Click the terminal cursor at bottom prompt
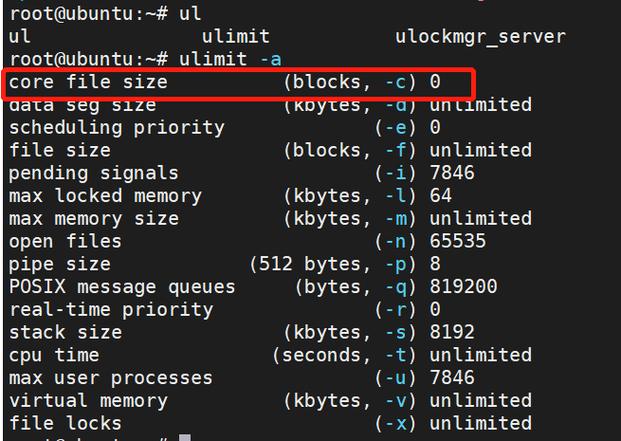The width and height of the screenshot is (621, 441). 185,437
